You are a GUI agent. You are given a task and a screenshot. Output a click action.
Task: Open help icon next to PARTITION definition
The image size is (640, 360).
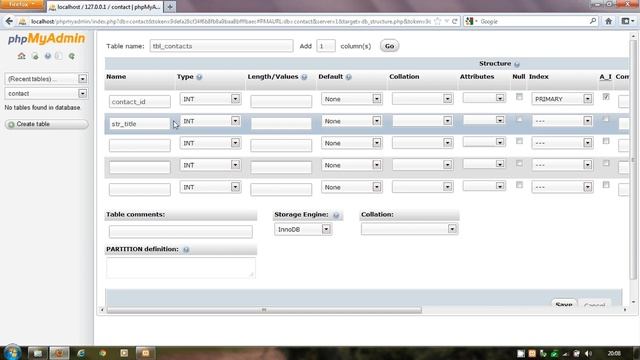click(186, 249)
